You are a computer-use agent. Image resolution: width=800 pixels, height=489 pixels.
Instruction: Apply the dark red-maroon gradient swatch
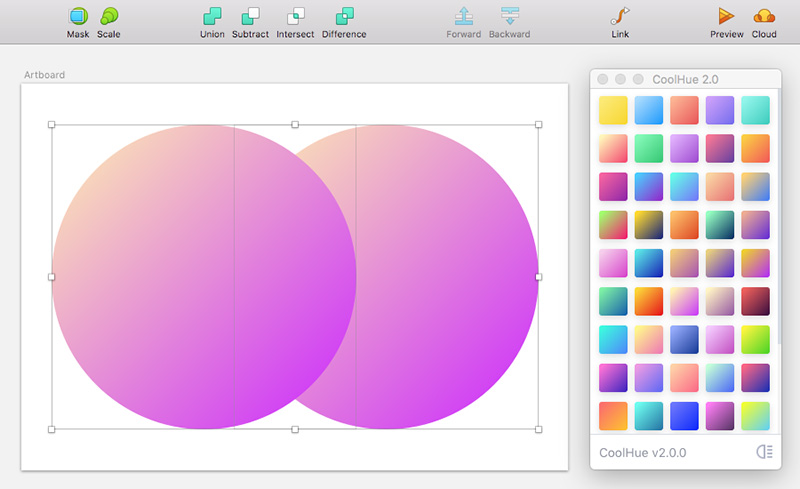(x=755, y=301)
